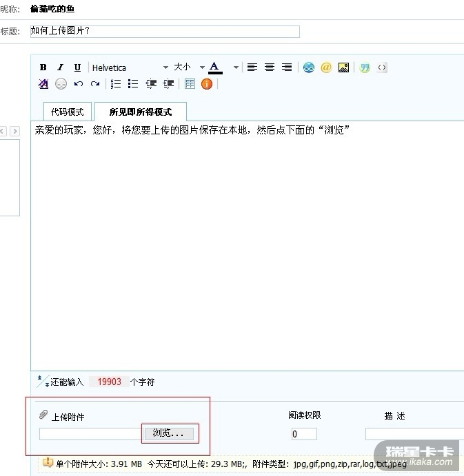Click the 阅读权限 value field
This screenshot has height=476, width=464.
[x=304, y=434]
